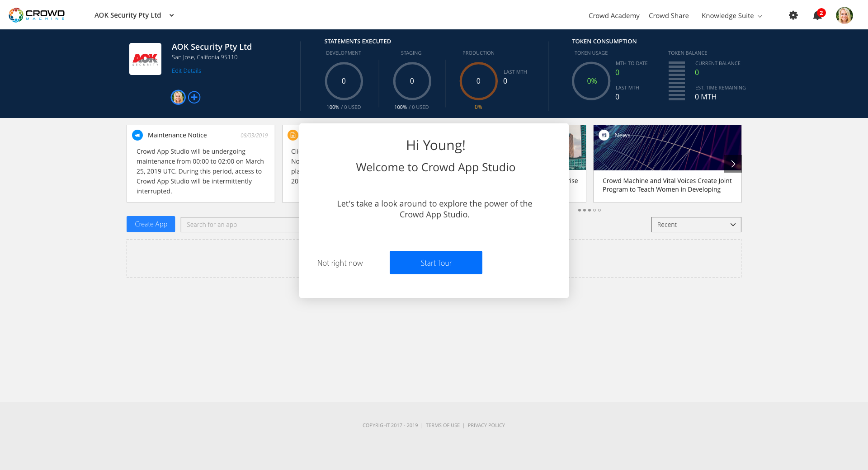This screenshot has height=470, width=868.
Task: Open the Recent sort dropdown
Action: pyautogui.click(x=696, y=225)
